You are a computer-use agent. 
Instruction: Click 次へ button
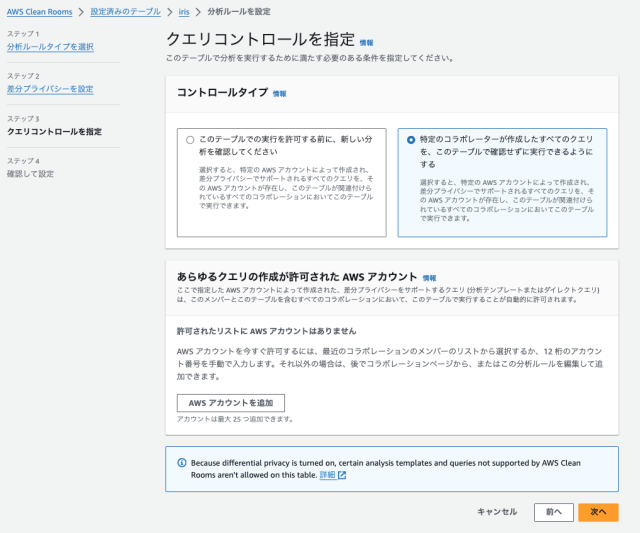click(598, 512)
